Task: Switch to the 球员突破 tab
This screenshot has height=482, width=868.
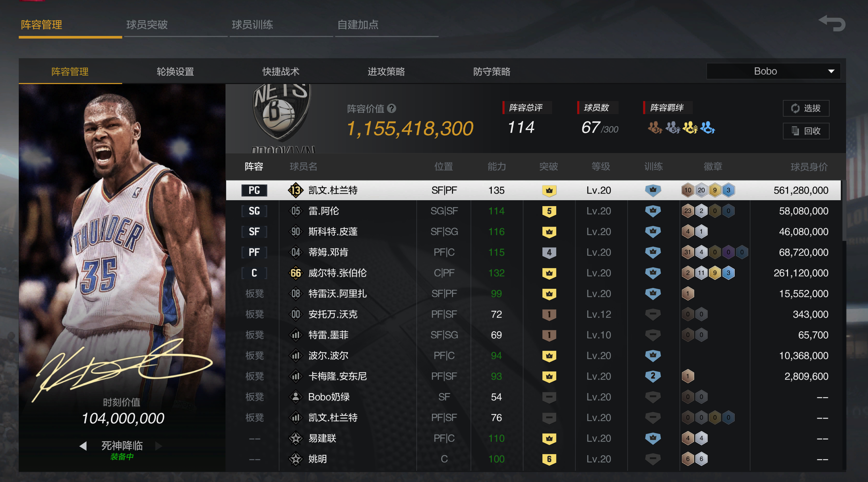Action: pyautogui.click(x=147, y=25)
